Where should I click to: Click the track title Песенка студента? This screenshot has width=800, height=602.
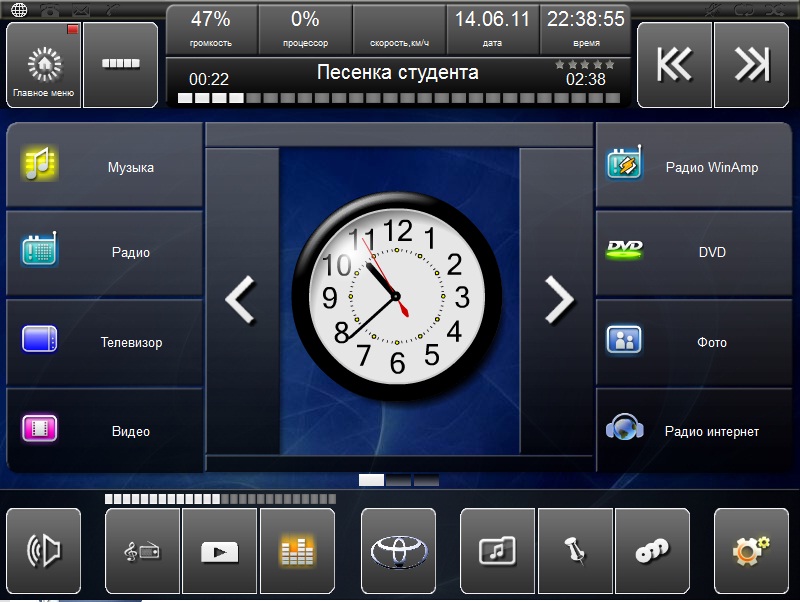tap(397, 72)
